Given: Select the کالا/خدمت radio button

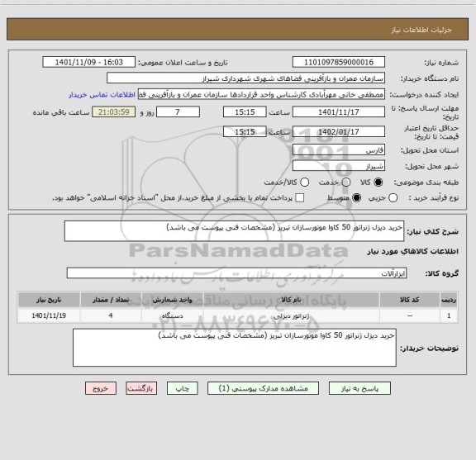Looking at the screenshot, I should (x=304, y=182).
